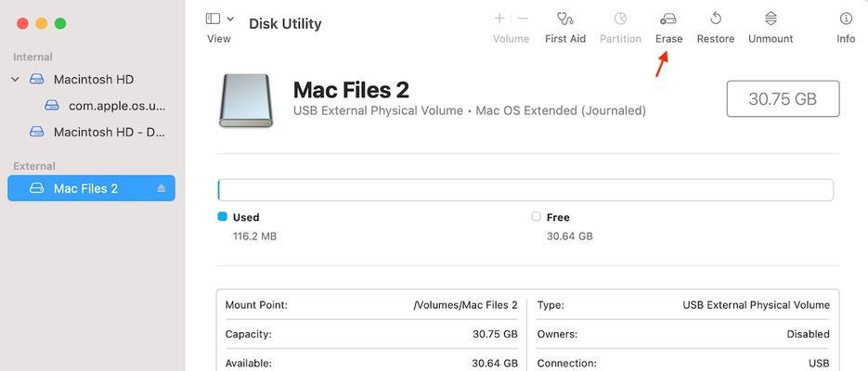
Task: Click the blue Used color swatch
Action: click(223, 217)
